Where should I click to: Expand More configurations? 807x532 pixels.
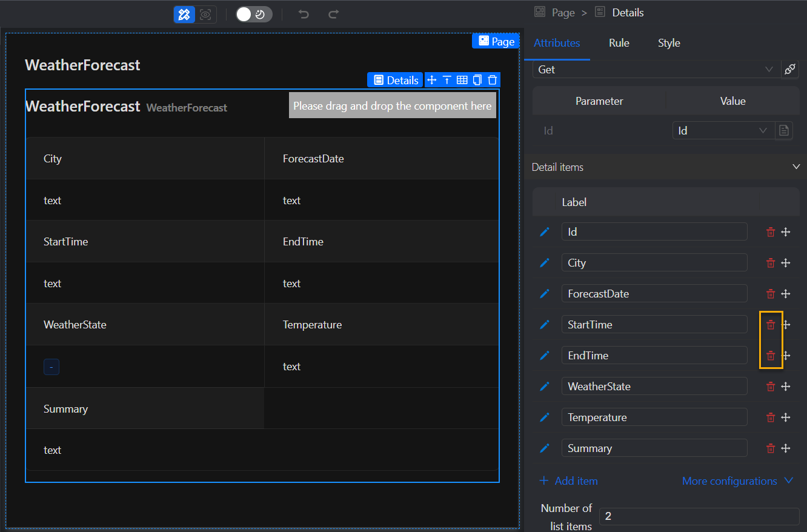coord(737,481)
